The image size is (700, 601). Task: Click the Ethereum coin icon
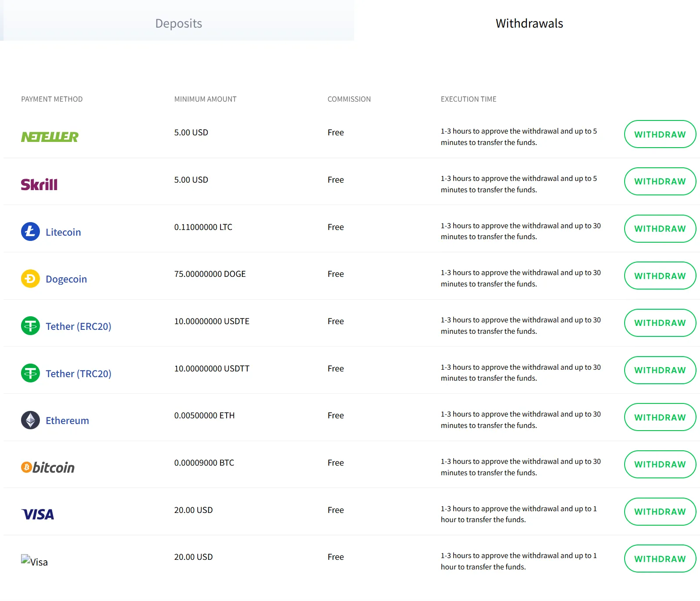30,420
